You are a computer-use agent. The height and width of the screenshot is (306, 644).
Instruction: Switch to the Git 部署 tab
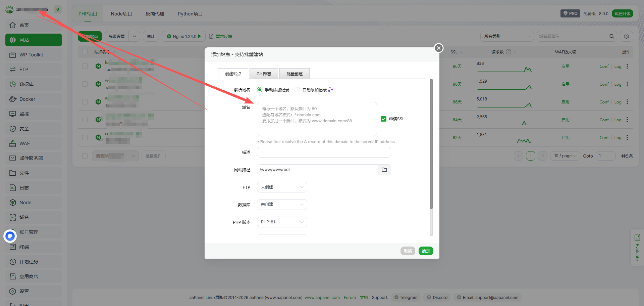(264, 74)
